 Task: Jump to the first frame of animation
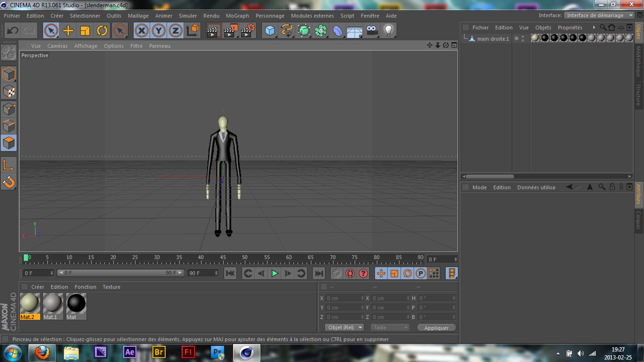point(230,273)
